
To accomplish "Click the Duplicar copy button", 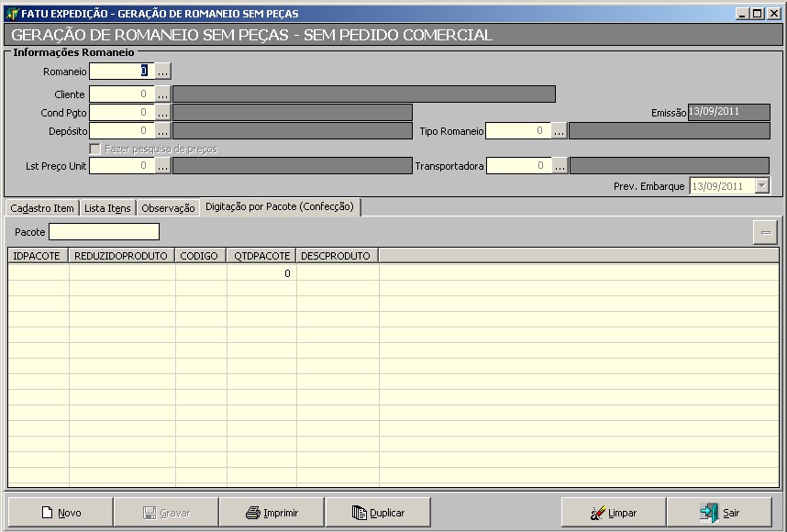I will tap(378, 513).
